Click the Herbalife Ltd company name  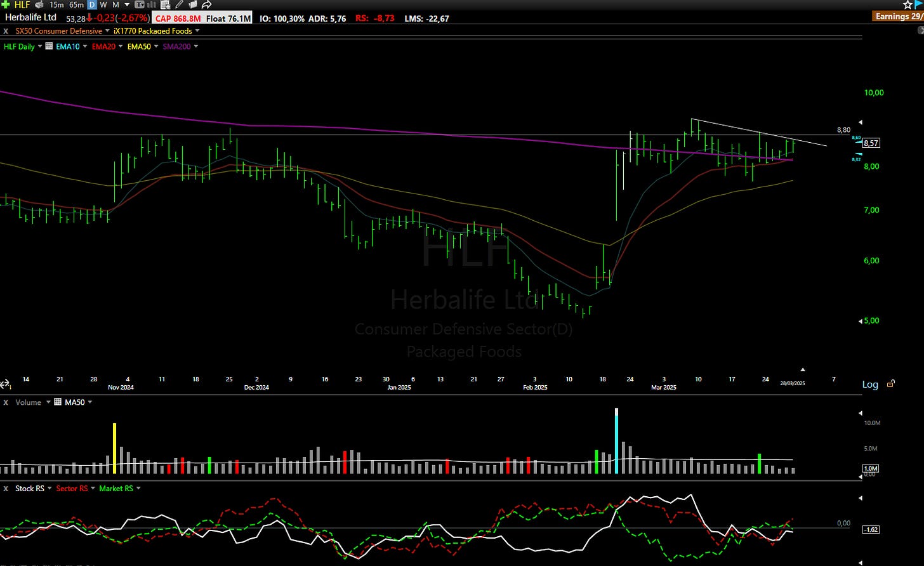pyautogui.click(x=30, y=17)
